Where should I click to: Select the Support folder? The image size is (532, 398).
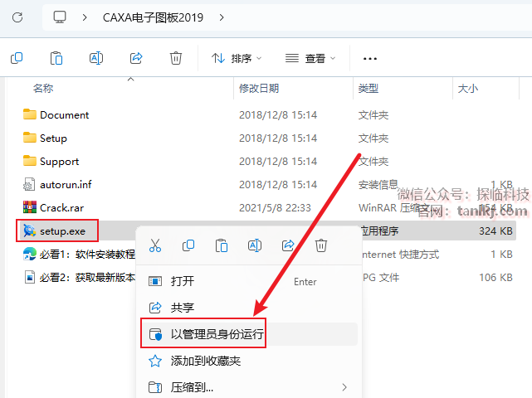click(x=59, y=162)
